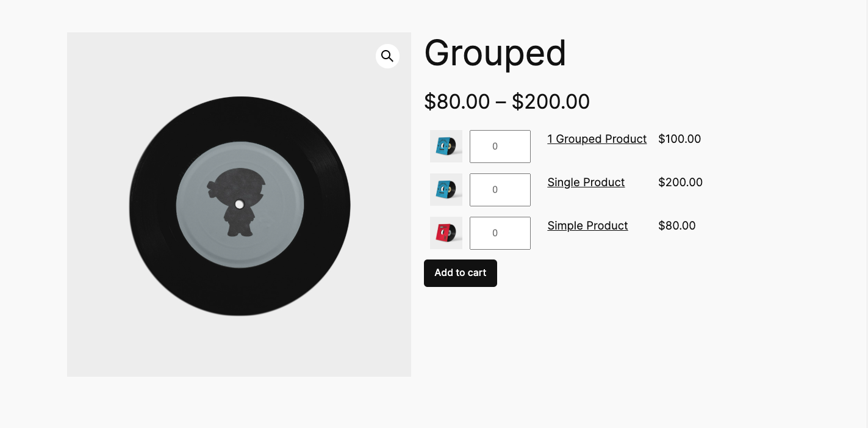The image size is (868, 428).
Task: Open the Single Product thumbnail image
Action: click(446, 190)
